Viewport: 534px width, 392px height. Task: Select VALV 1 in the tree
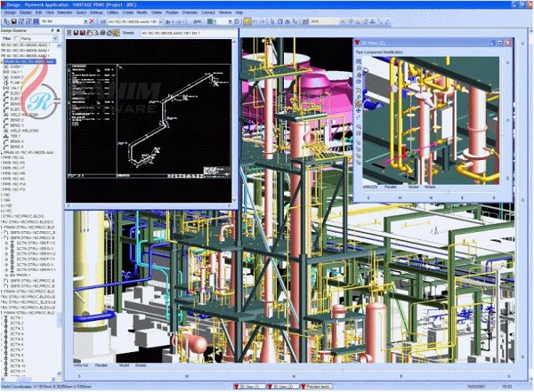click(16, 72)
